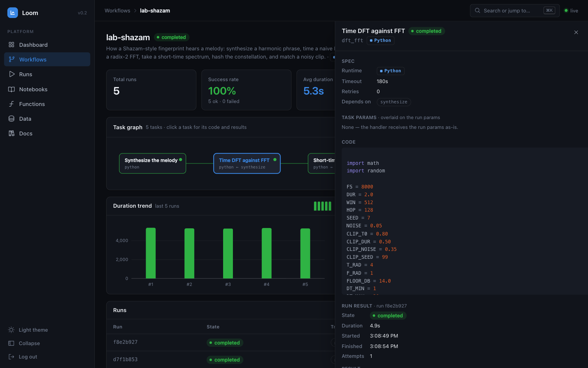Open Dashboard from the sidebar
588x368 pixels.
pyautogui.click(x=47, y=45)
